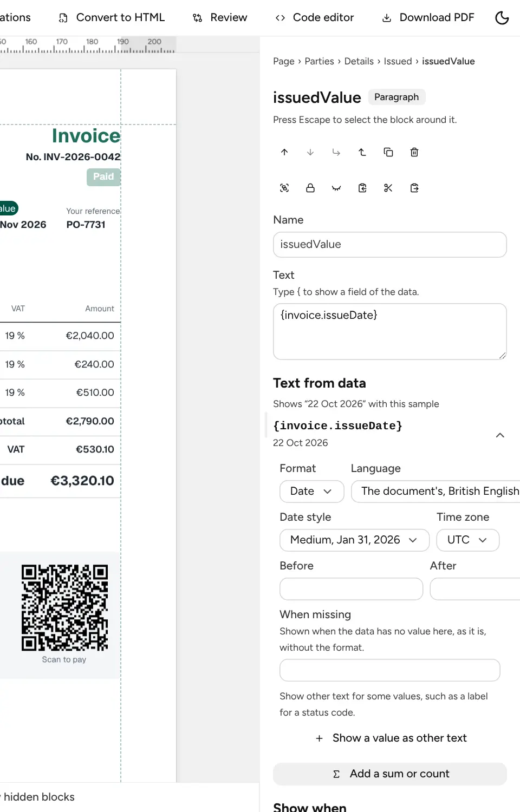Select the Details breadcrumb
This screenshot has width=520, height=812.
pyautogui.click(x=359, y=61)
